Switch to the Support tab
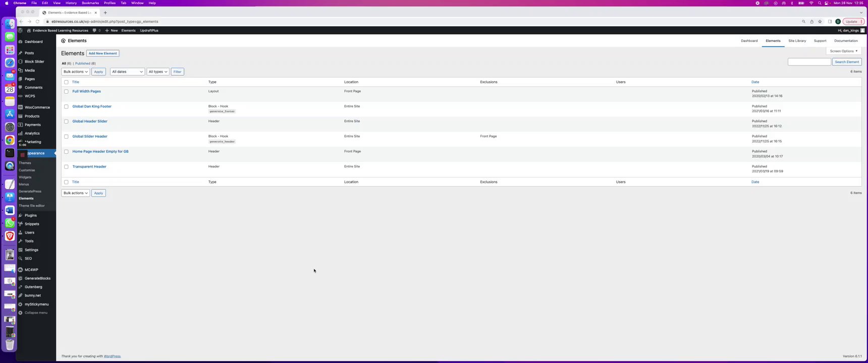The height and width of the screenshot is (363, 868). (x=820, y=41)
